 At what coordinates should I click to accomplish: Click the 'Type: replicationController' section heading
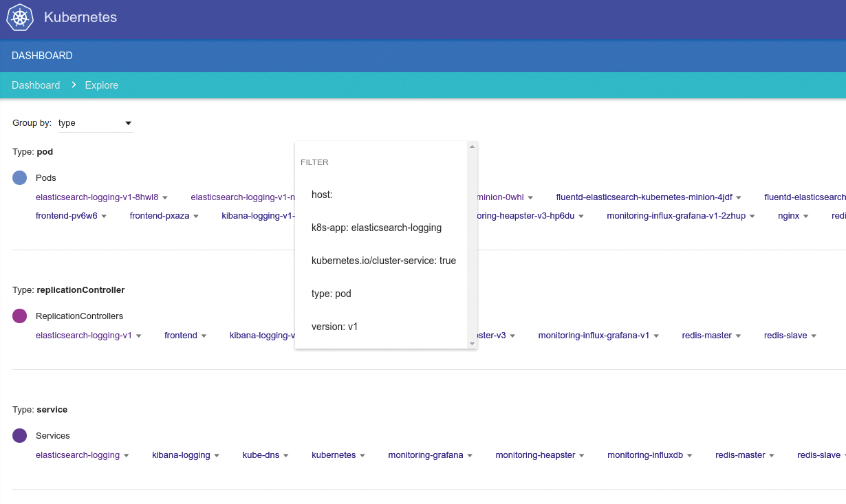tap(69, 290)
